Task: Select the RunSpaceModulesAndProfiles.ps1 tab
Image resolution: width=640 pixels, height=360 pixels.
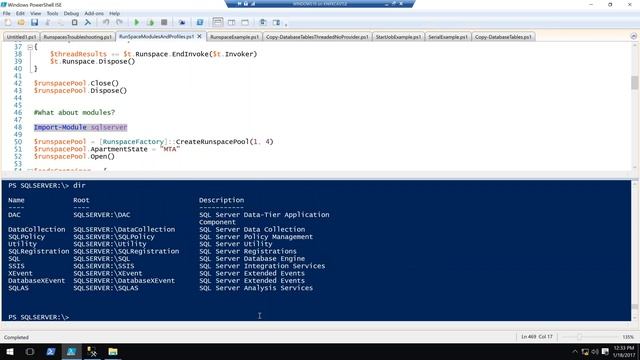Action: click(x=157, y=36)
